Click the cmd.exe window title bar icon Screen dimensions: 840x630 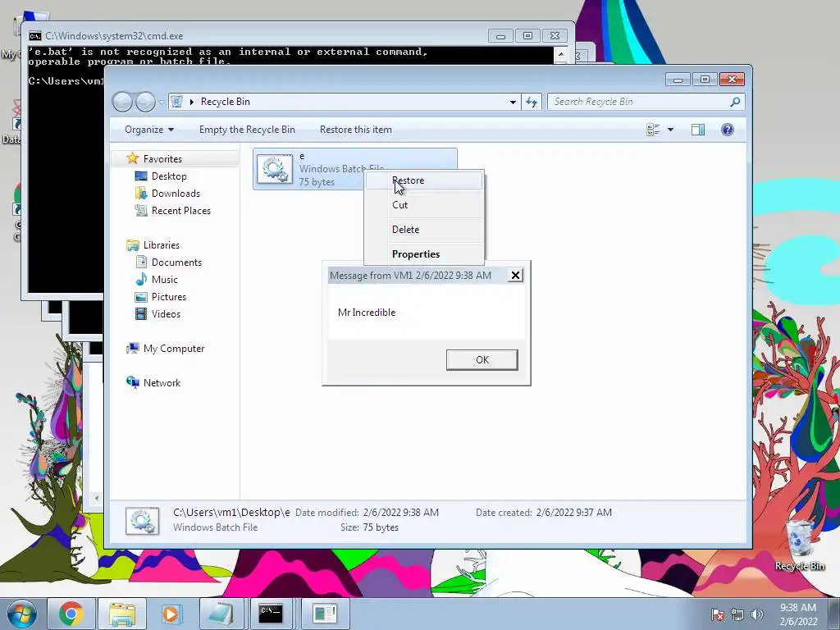pos(34,36)
